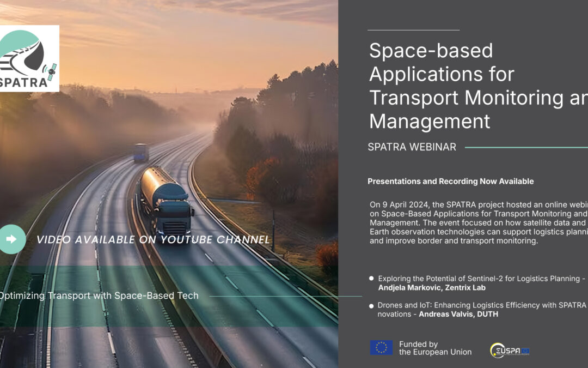Screen dimensions: 588x368
Task: Click the speaker name Andreas Valvis, DUTH
Action: [x=458, y=315]
